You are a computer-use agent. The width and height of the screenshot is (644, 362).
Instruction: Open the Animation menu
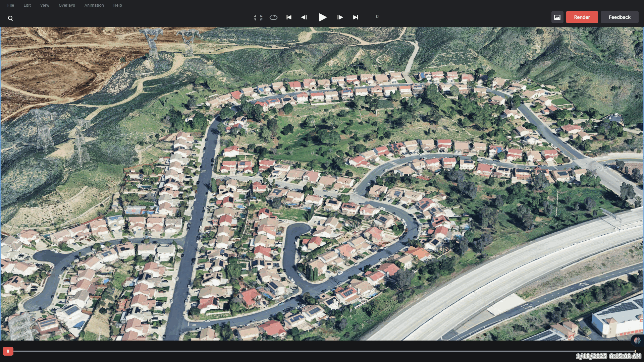94,5
